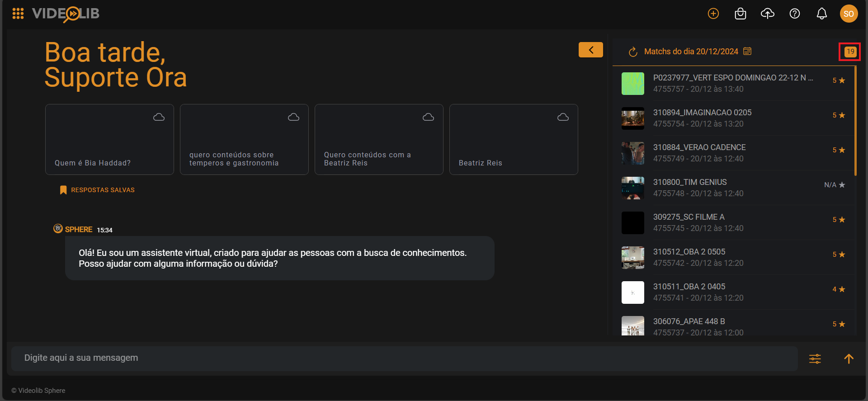
Task: Click the cloud upload icon
Action: tap(768, 14)
